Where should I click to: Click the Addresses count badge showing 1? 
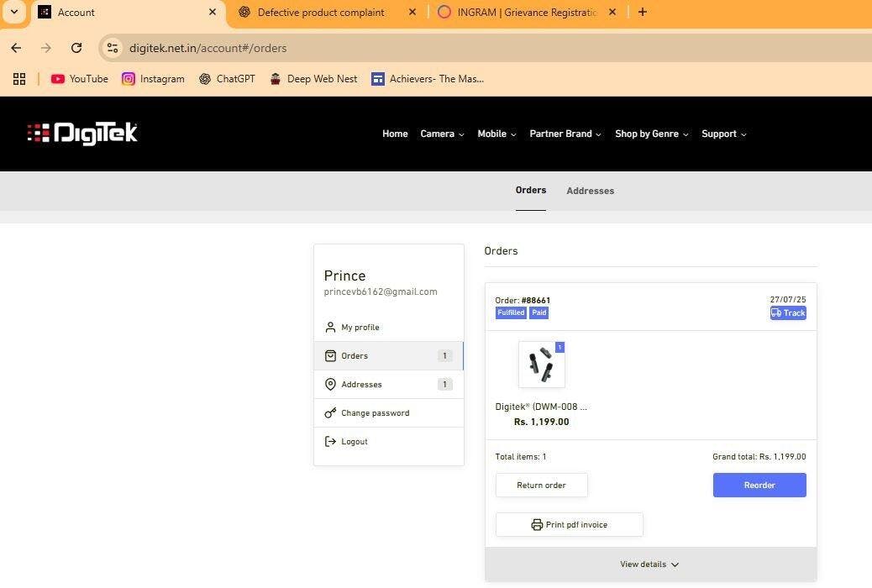[445, 385]
